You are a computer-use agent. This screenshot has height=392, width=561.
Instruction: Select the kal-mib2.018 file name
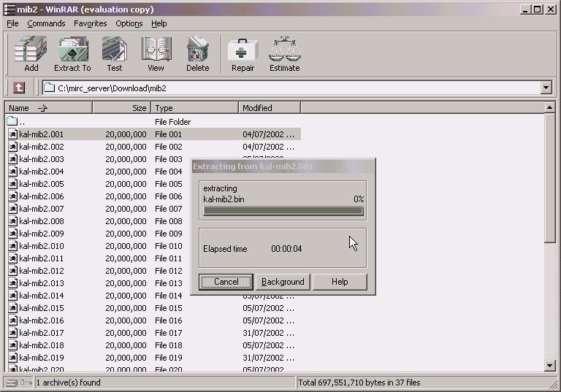(x=42, y=345)
